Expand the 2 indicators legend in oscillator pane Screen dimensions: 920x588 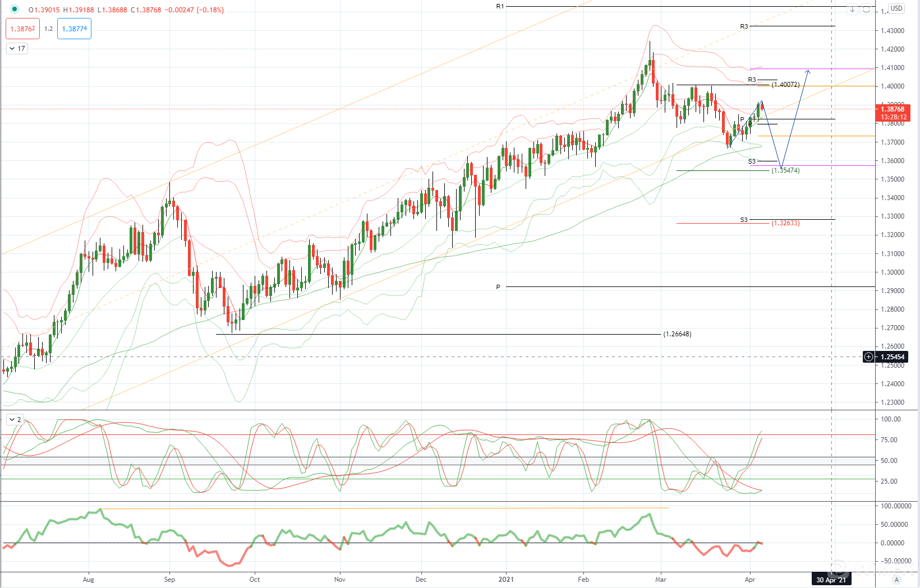coord(15,419)
